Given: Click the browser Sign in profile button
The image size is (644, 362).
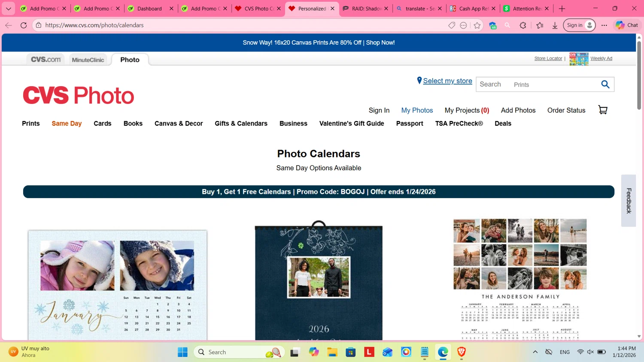Looking at the screenshot, I should [x=579, y=25].
